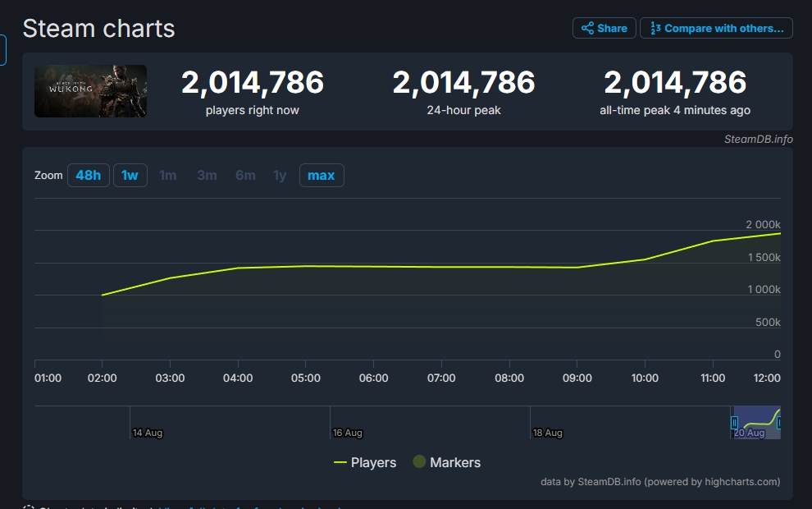This screenshot has width=812, height=509.
Task: Click the highlighted 20 Aug navigator range
Action: 756,423
